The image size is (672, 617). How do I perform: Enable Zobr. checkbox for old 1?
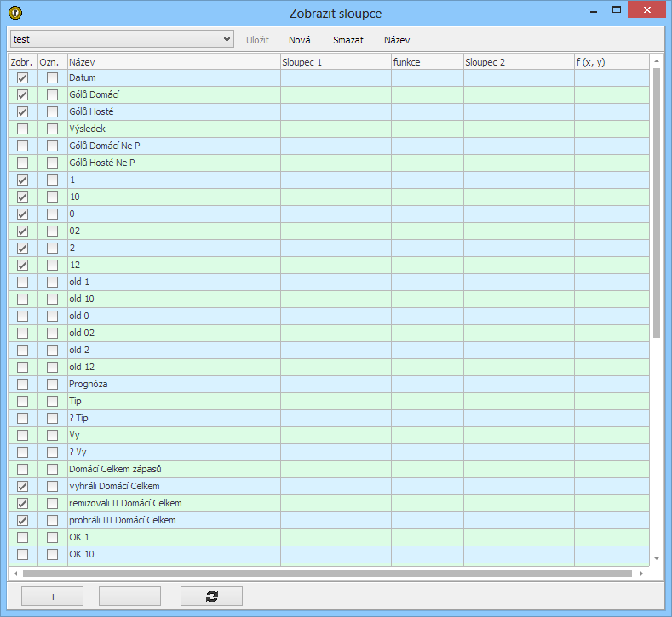tap(23, 282)
